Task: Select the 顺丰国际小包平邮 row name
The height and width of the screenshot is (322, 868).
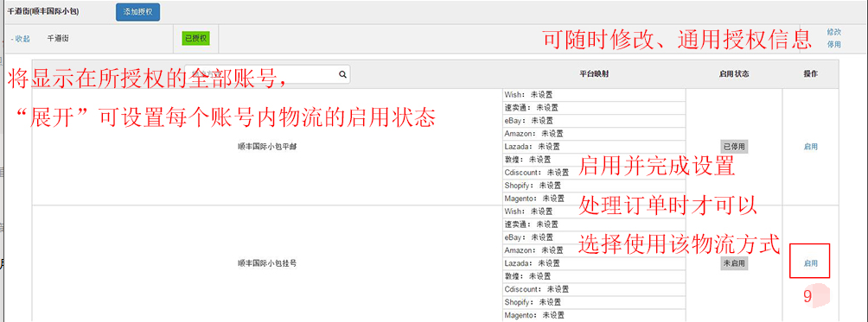Action: [x=267, y=147]
